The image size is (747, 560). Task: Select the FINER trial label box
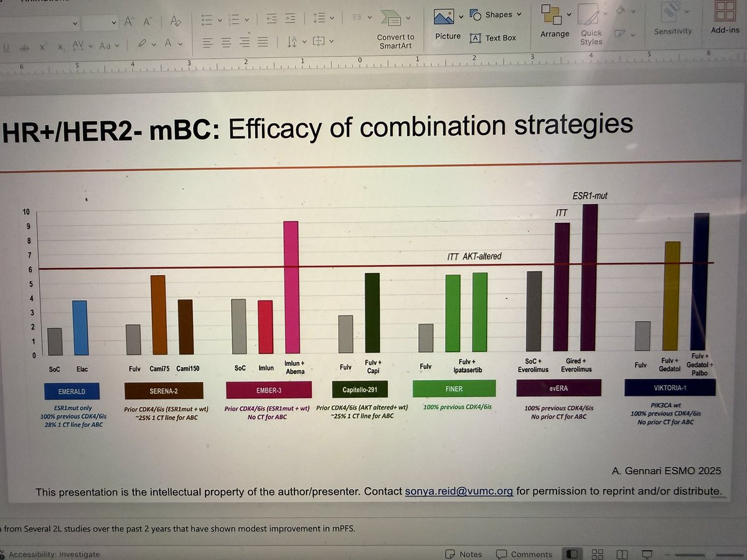pyautogui.click(x=454, y=388)
